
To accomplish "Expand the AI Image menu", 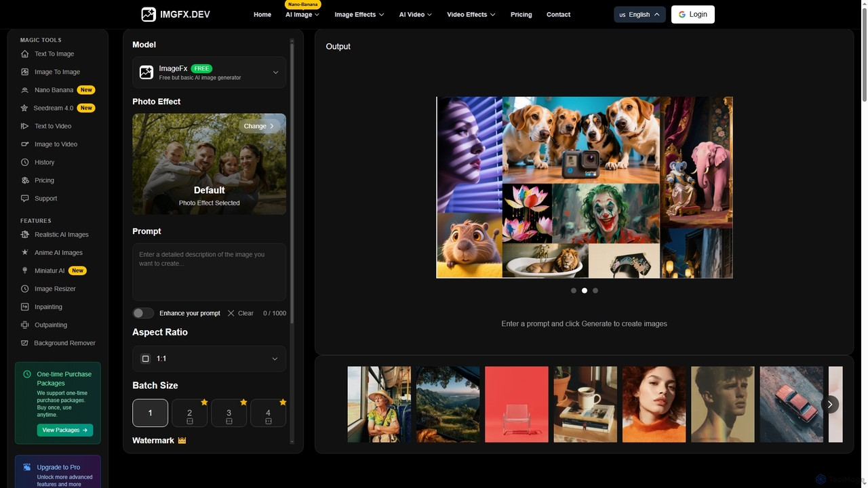I will 302,14.
